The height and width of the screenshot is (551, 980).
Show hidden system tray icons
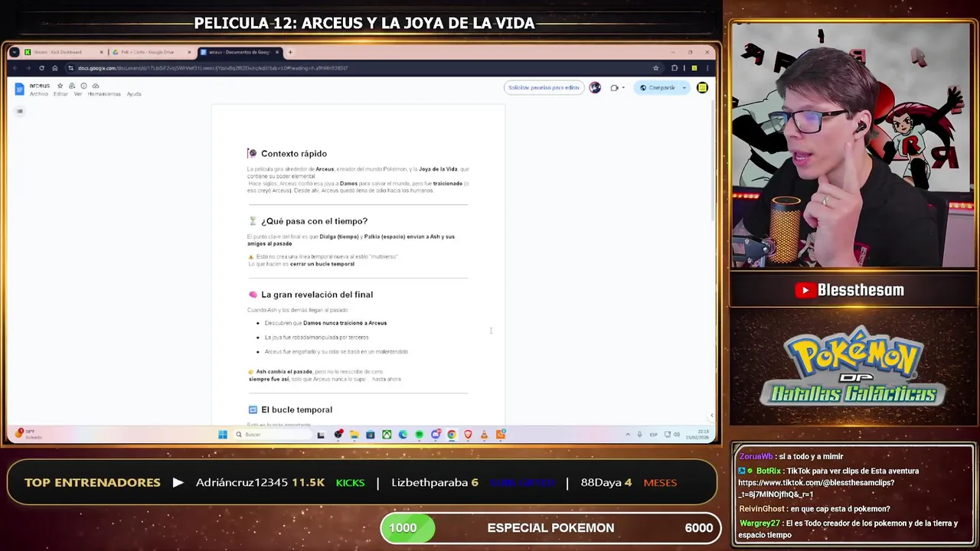point(628,435)
